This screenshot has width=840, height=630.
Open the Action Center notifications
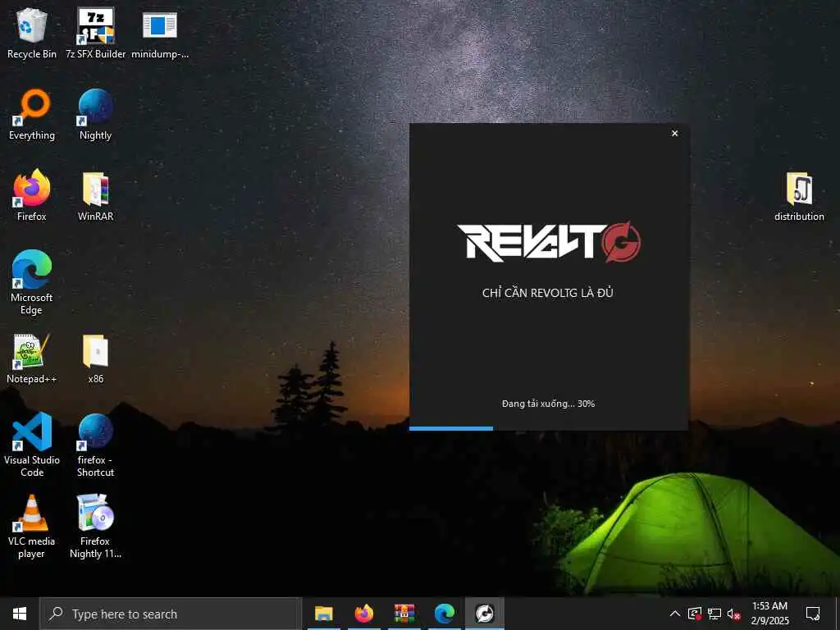click(813, 614)
